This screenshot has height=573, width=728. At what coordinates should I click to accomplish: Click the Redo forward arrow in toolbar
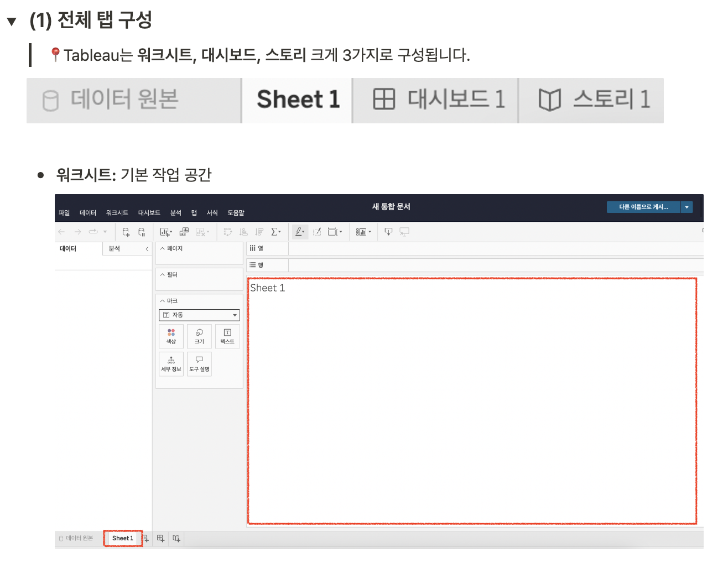click(x=77, y=232)
